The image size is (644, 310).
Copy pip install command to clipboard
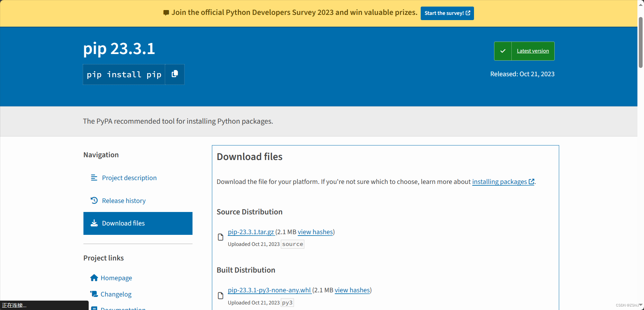pyautogui.click(x=175, y=74)
